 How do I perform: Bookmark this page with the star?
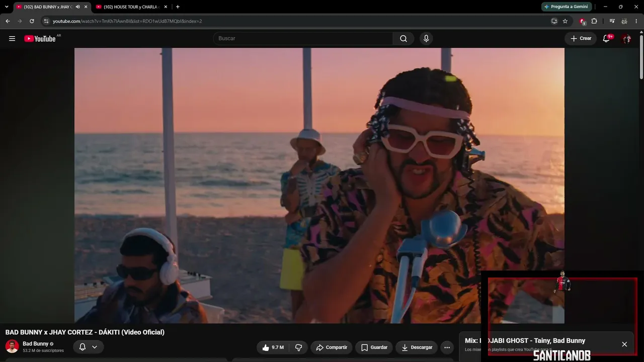pyautogui.click(x=565, y=21)
